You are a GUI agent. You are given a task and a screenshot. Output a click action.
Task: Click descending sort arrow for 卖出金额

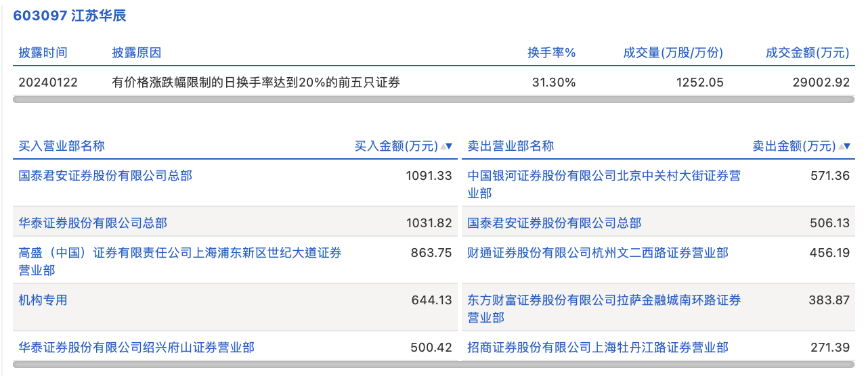tap(846, 146)
